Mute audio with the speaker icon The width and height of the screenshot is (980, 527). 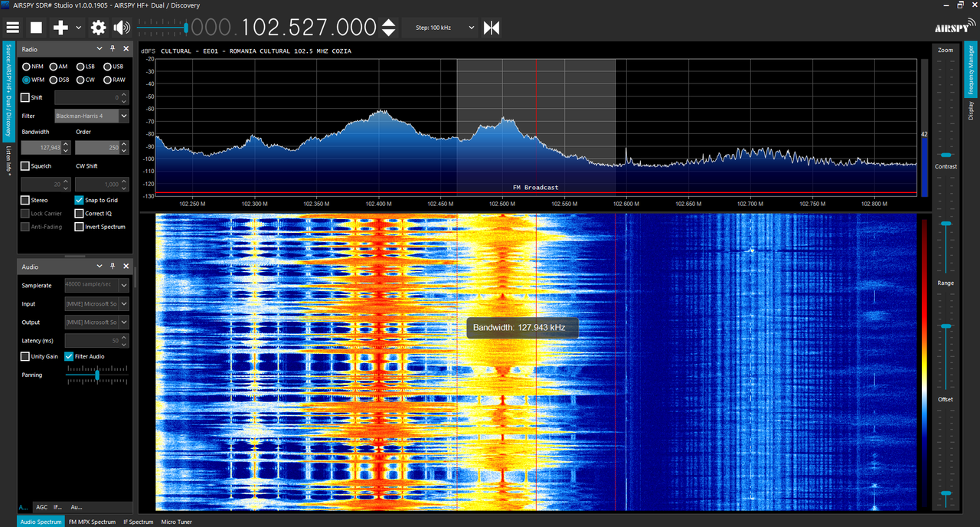click(x=122, y=28)
